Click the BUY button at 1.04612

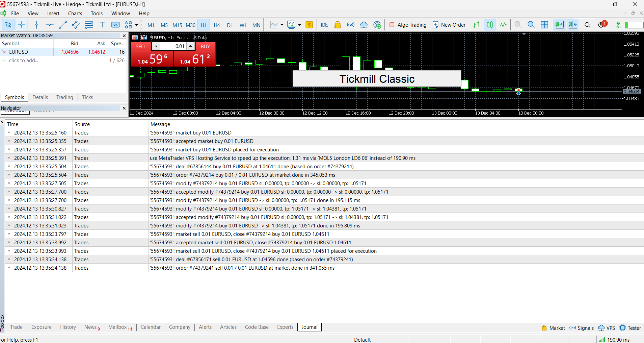pyautogui.click(x=194, y=59)
